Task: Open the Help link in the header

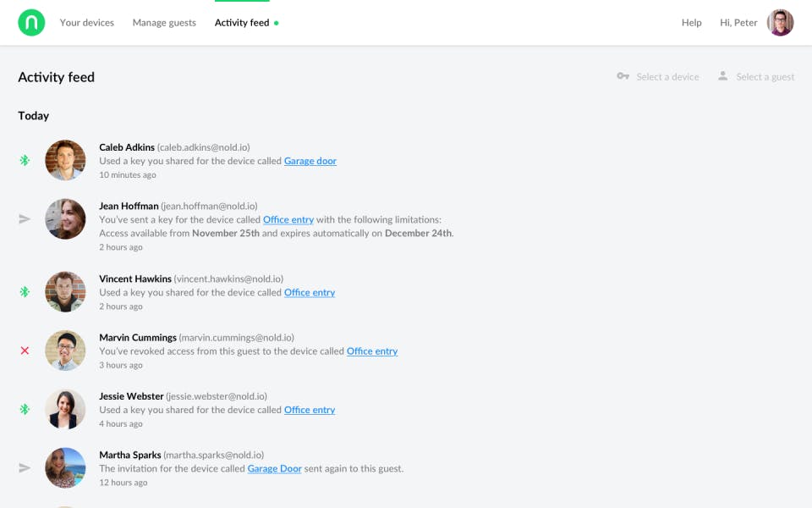Action: [x=691, y=23]
